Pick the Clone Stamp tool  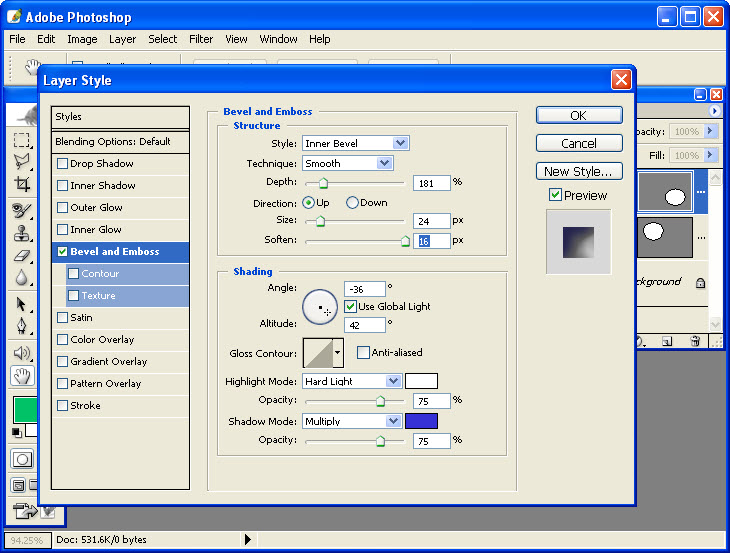pos(22,234)
